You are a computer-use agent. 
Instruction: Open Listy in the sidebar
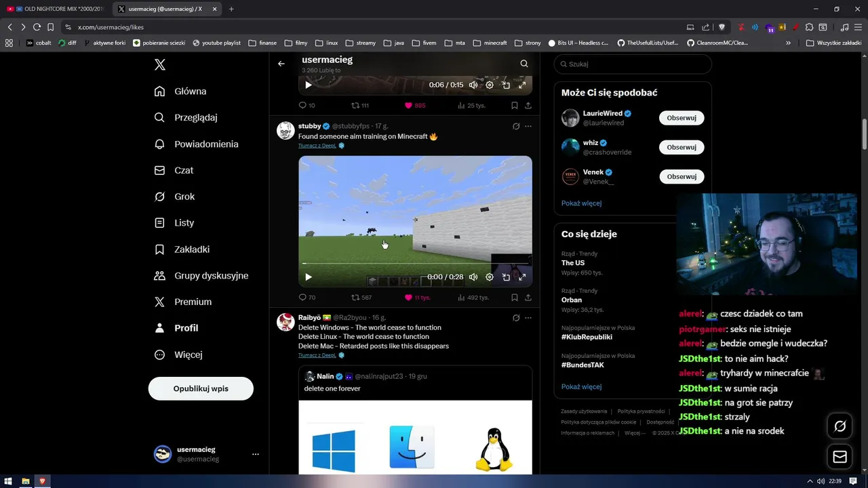click(174, 223)
